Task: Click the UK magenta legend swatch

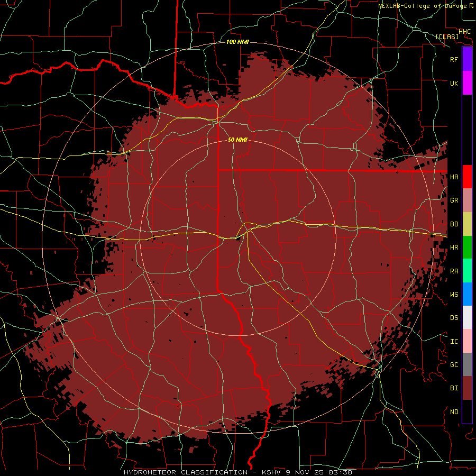Action: (x=467, y=83)
